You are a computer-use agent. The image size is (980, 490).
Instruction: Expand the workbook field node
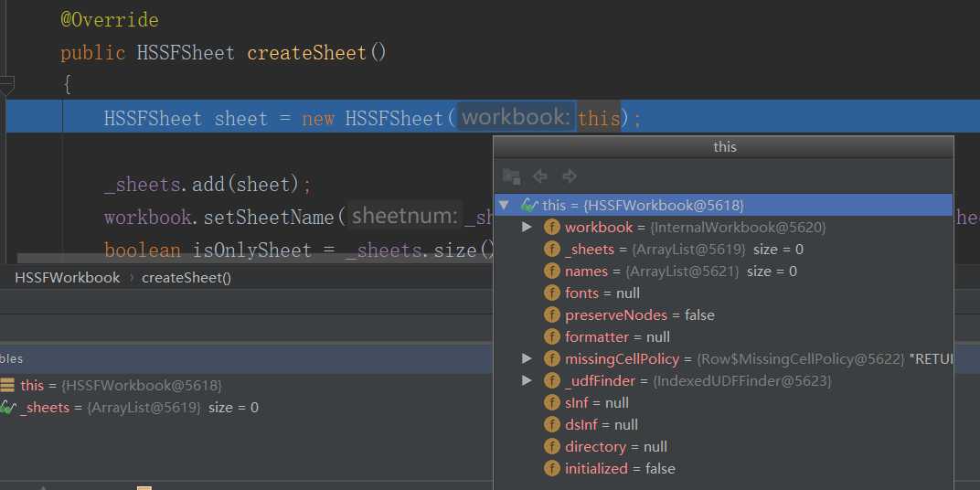click(x=527, y=227)
